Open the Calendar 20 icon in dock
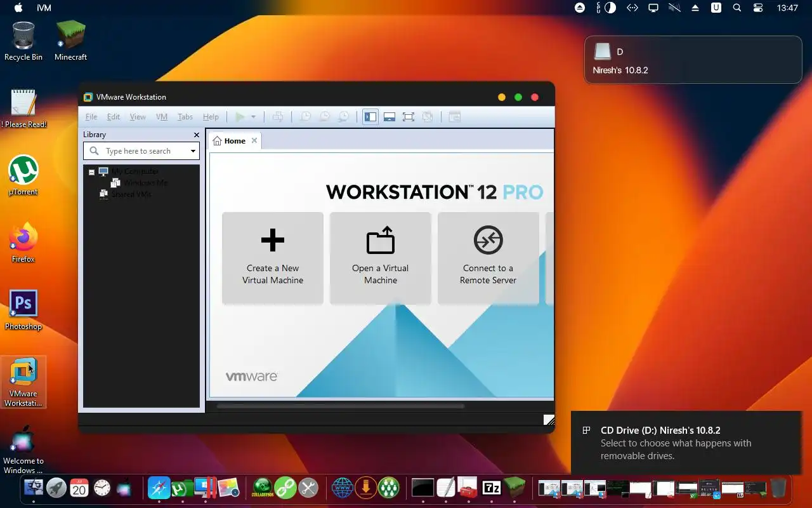This screenshot has width=812, height=508. click(79, 488)
